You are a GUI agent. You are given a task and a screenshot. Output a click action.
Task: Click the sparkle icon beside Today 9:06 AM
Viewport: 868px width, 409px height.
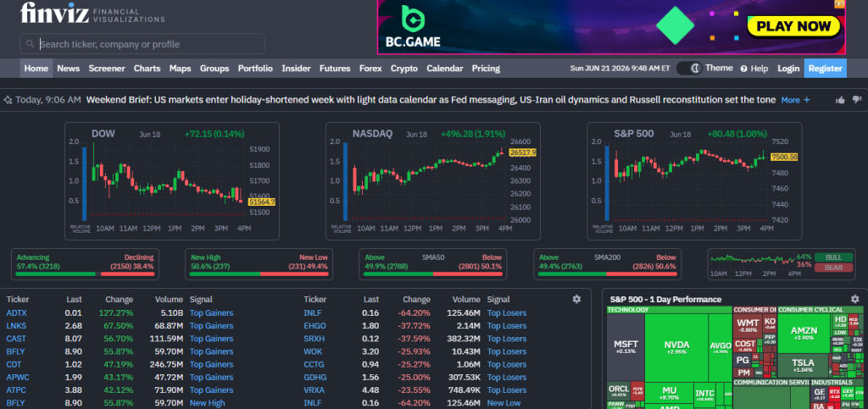coord(8,100)
